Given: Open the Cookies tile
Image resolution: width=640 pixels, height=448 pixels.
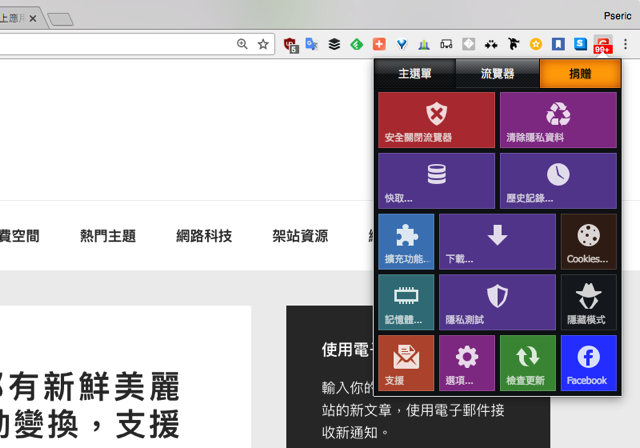Looking at the screenshot, I should click(588, 242).
